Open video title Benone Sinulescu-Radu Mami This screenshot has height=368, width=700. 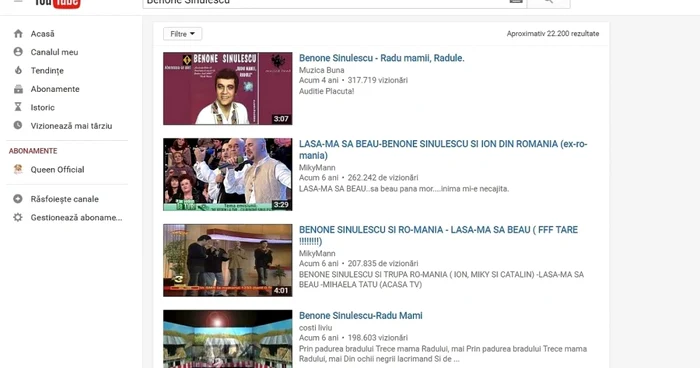coord(361,316)
